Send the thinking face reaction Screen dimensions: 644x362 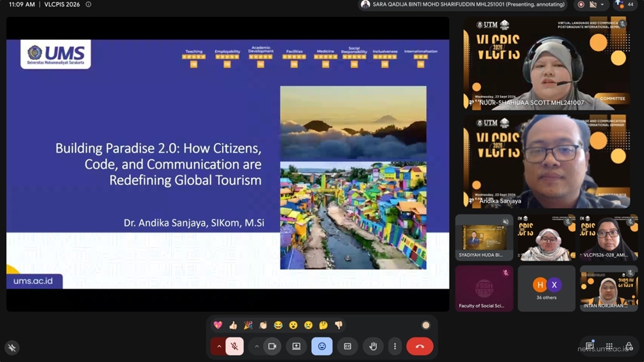(x=323, y=325)
